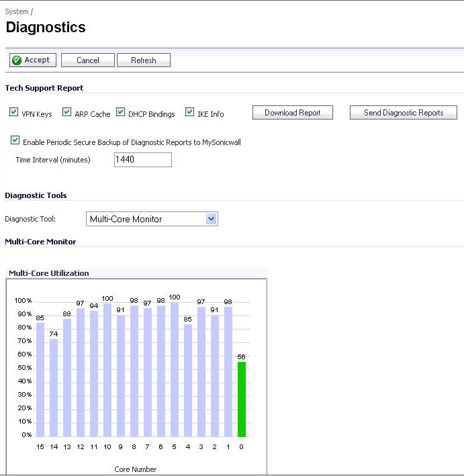Open the Diagnostic Tool dropdown arrow
464x476 pixels.
pos(212,219)
